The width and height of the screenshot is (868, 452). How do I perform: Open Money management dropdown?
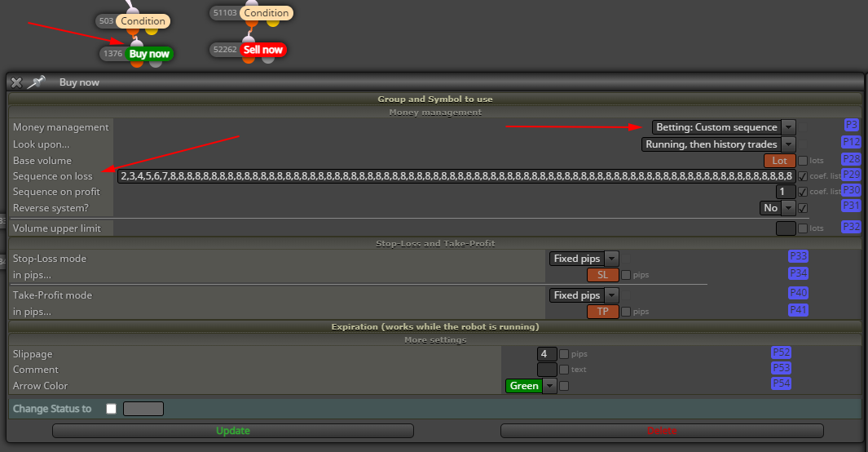coord(724,127)
